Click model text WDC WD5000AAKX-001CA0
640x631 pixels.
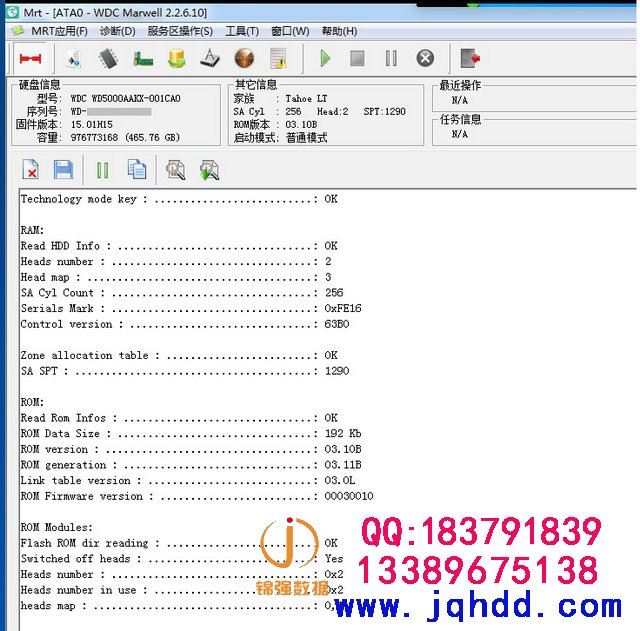coord(125,99)
